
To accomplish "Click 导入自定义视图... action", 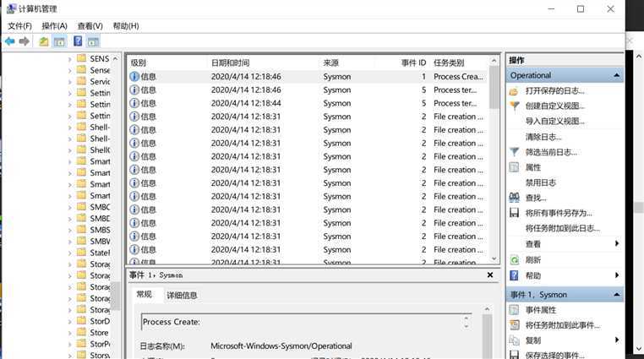I will coord(555,122).
